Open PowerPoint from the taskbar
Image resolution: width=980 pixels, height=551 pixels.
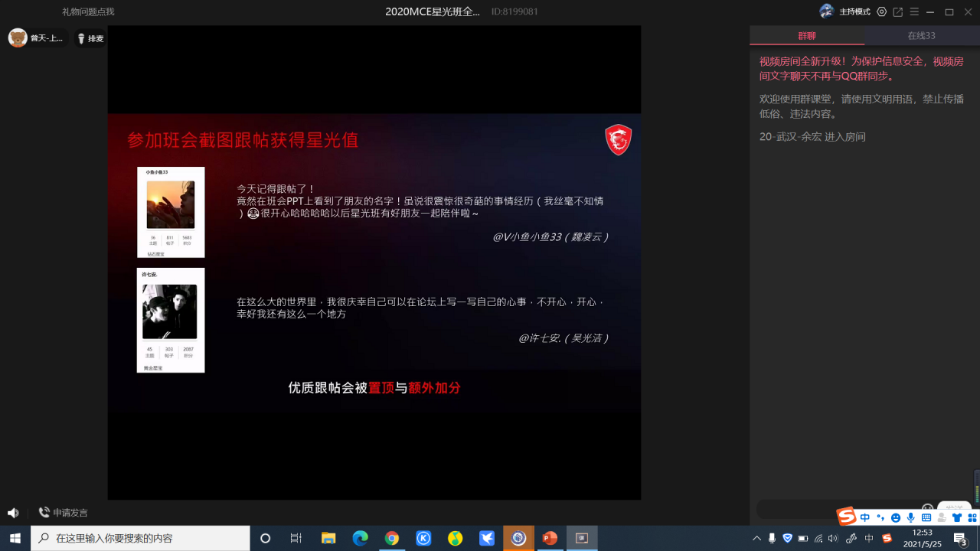pyautogui.click(x=550, y=539)
